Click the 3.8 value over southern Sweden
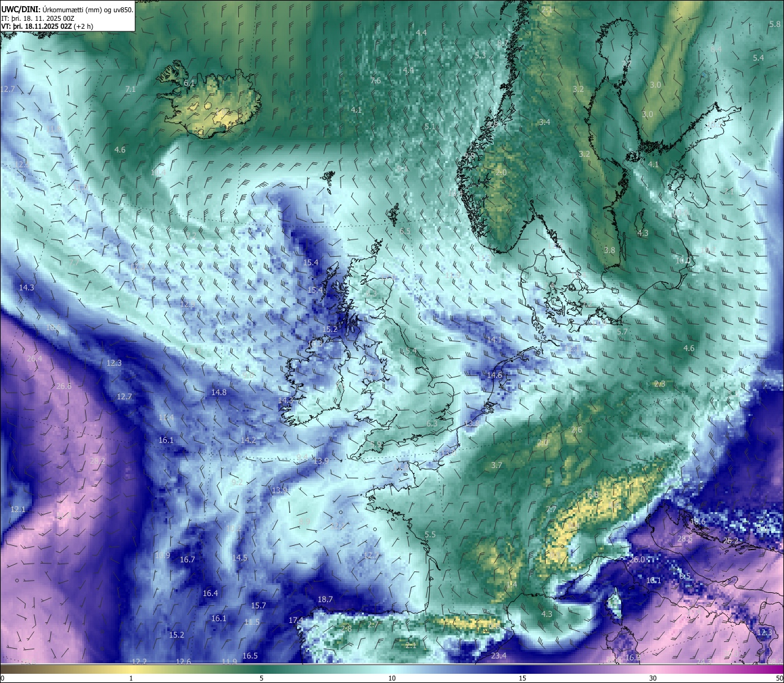This screenshot has width=784, height=683. pyautogui.click(x=609, y=251)
